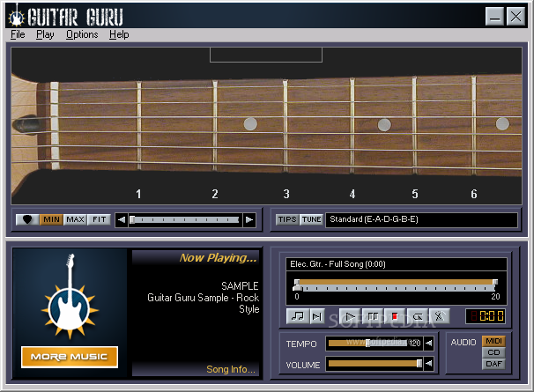
Task: Close the Guitar Guru window
Action: coord(516,16)
